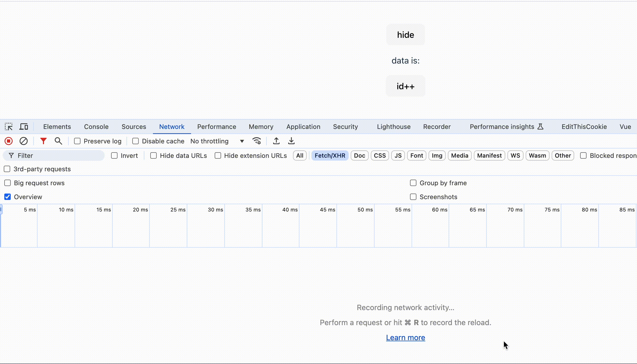Uncheck the Overview checkbox

point(8,197)
